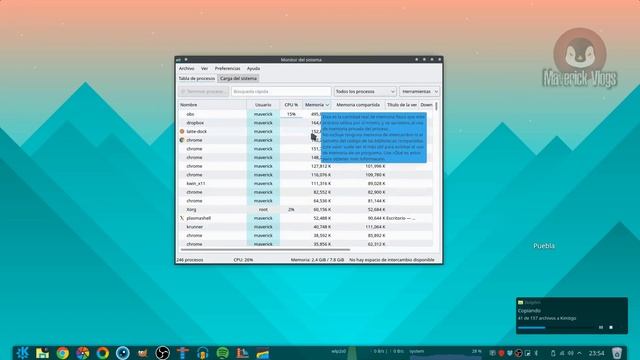Click the Dolphin icon in the notification

tap(520, 302)
